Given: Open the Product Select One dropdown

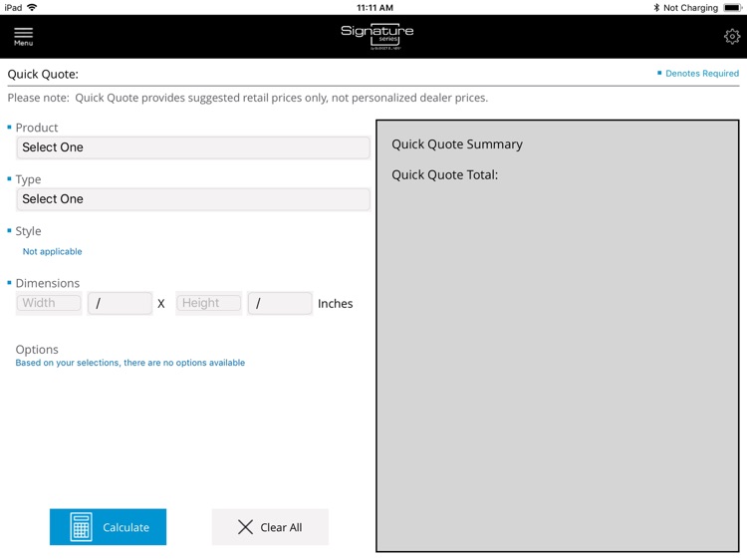Looking at the screenshot, I should [193, 147].
